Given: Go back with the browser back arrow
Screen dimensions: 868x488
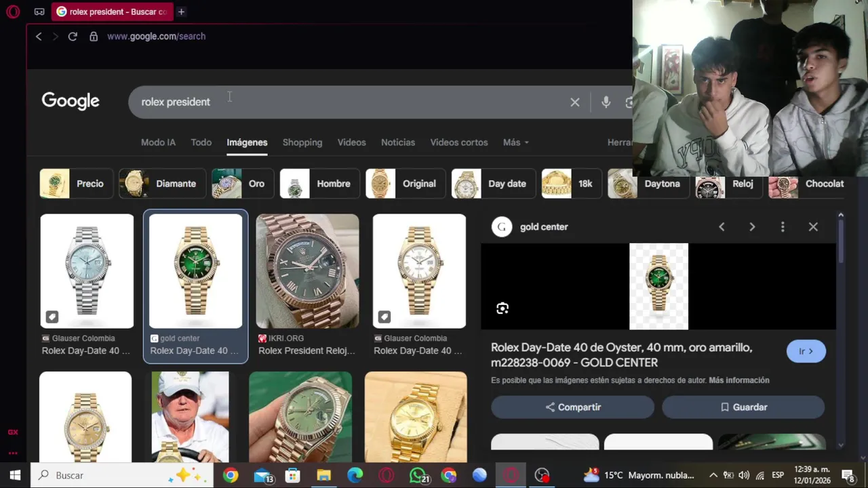Looking at the screenshot, I should pos(39,37).
